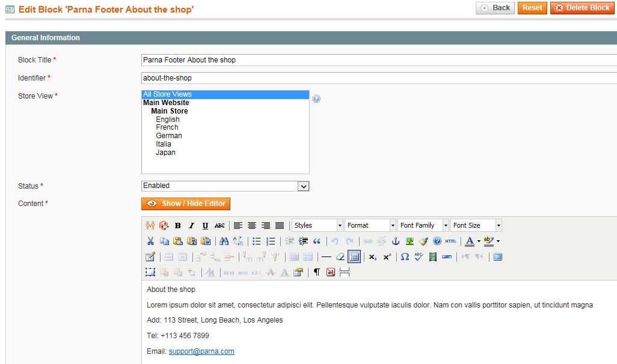Insert a bulleted list
This screenshot has width=617, height=364.
click(257, 241)
